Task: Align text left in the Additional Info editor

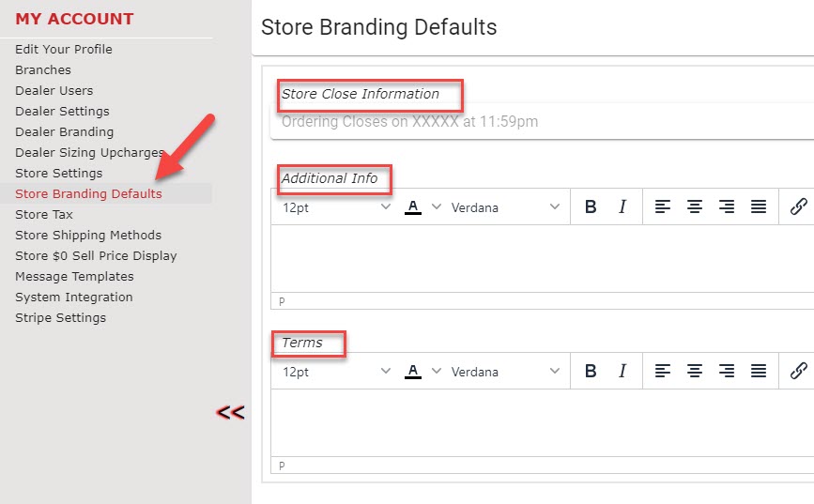Action: coord(663,207)
